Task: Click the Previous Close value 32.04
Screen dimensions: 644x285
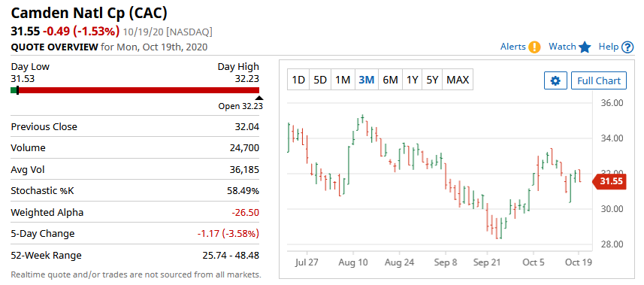Action: 246,126
